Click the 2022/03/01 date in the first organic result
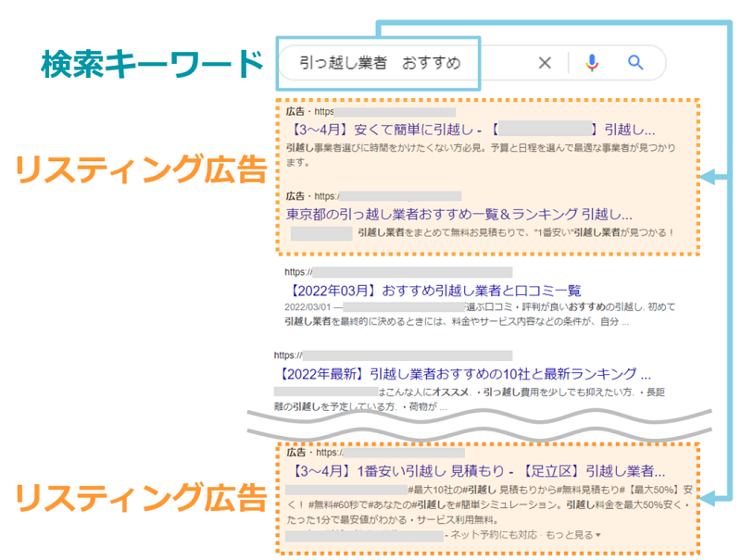 (308, 307)
